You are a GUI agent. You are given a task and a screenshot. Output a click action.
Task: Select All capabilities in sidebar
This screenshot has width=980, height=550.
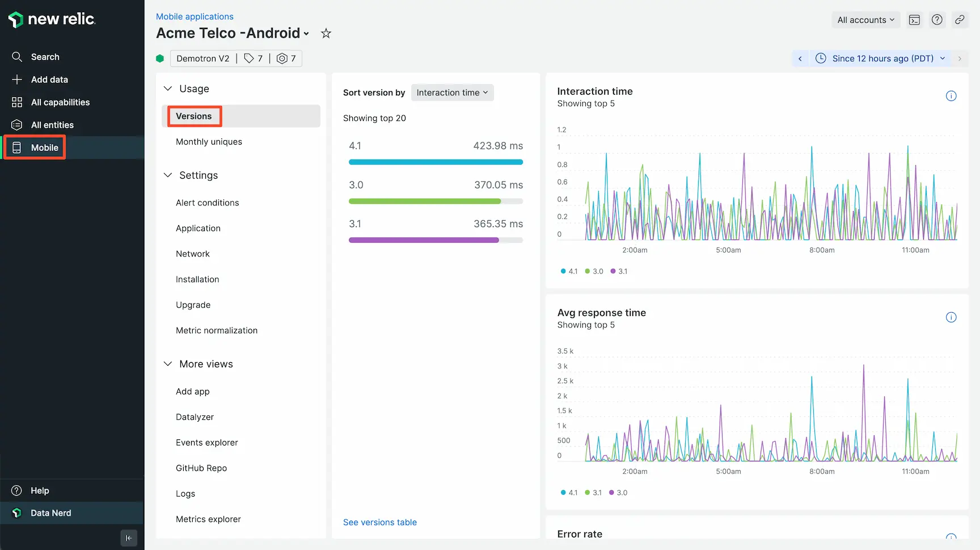60,102
